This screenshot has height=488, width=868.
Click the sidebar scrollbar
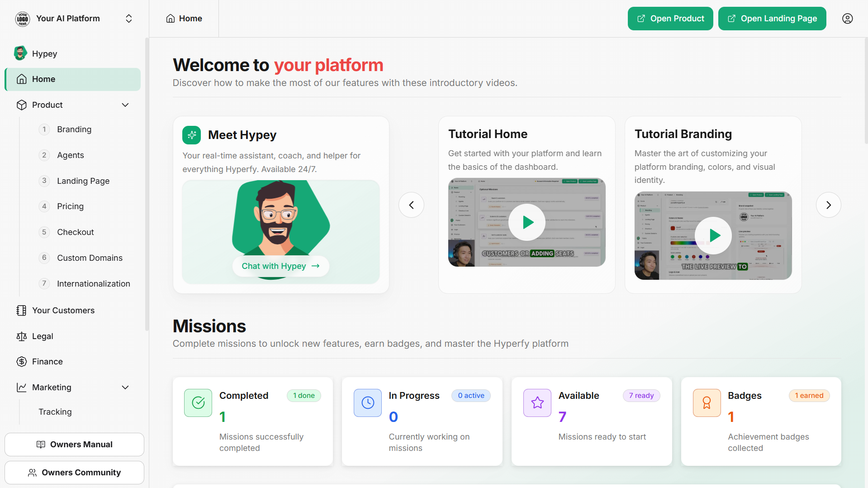pyautogui.click(x=147, y=185)
